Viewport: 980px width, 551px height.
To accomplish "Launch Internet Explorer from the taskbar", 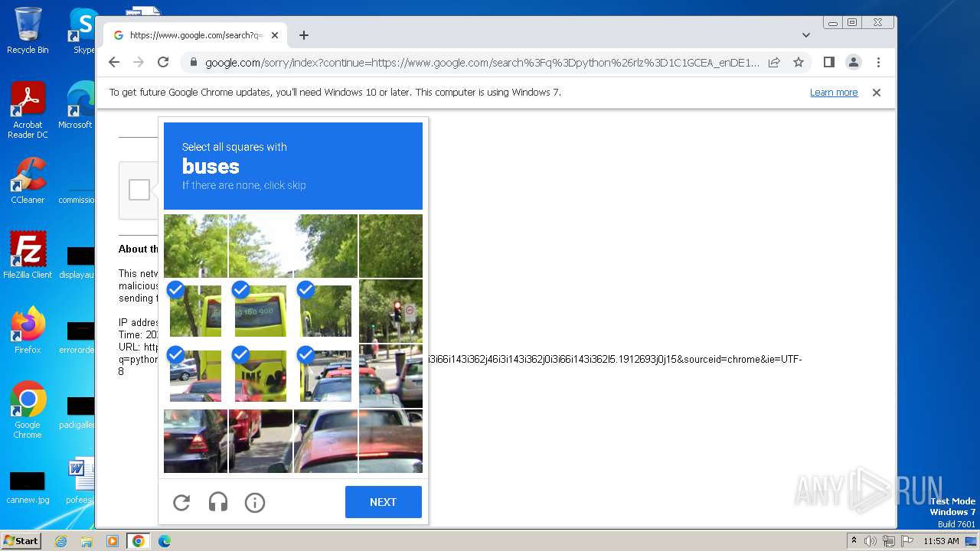I will 61,541.
